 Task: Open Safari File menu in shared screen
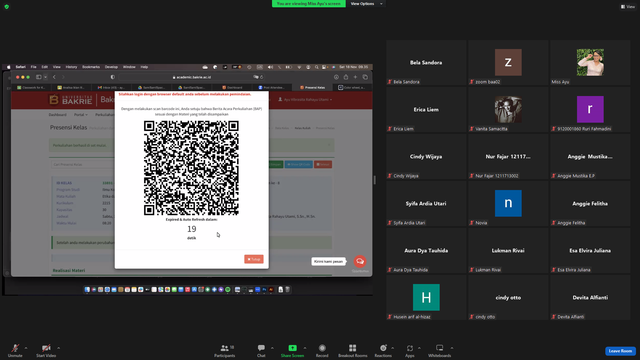[33, 67]
